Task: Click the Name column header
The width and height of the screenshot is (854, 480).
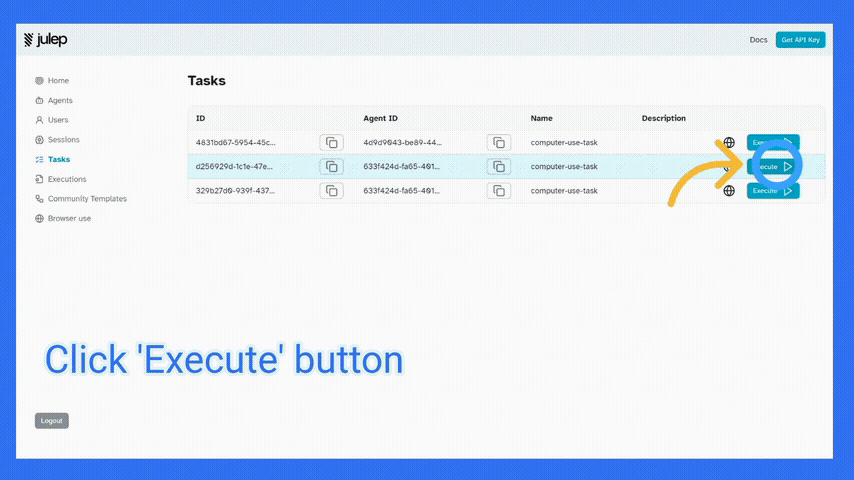Action: [541, 118]
